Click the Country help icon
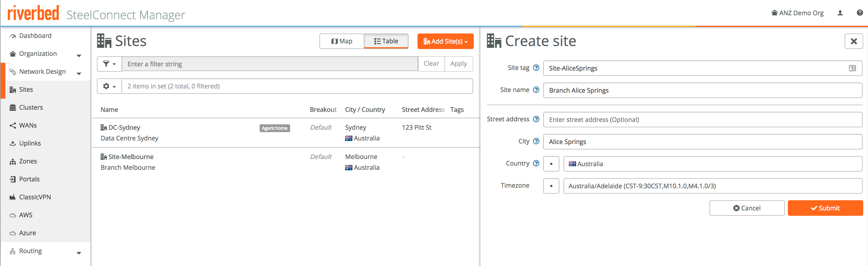Image resolution: width=868 pixels, height=266 pixels. [536, 163]
